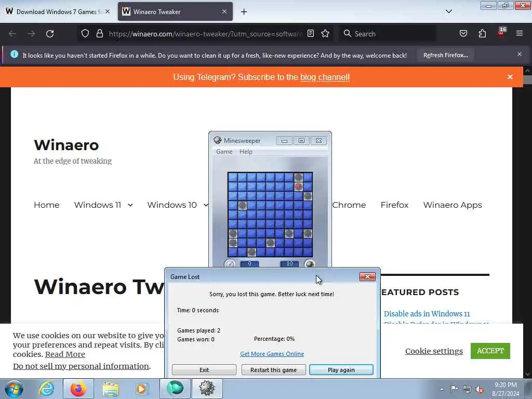Open the Windows Start orb
This screenshot has height=399, width=532.
click(14, 389)
